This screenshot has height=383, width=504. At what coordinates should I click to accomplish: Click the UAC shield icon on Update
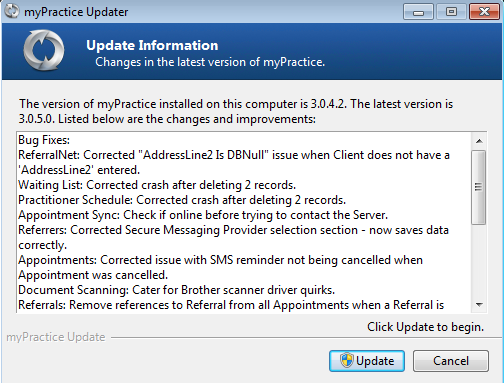[x=347, y=360]
